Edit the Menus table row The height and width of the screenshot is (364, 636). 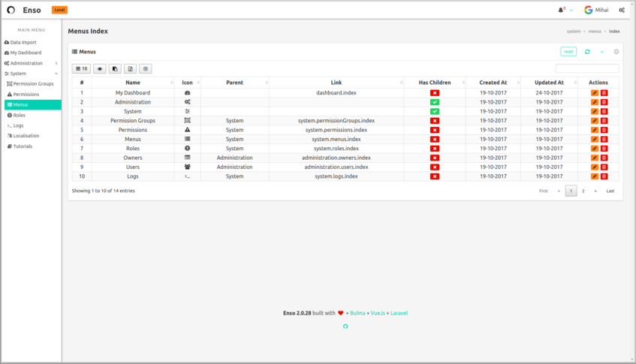point(594,139)
